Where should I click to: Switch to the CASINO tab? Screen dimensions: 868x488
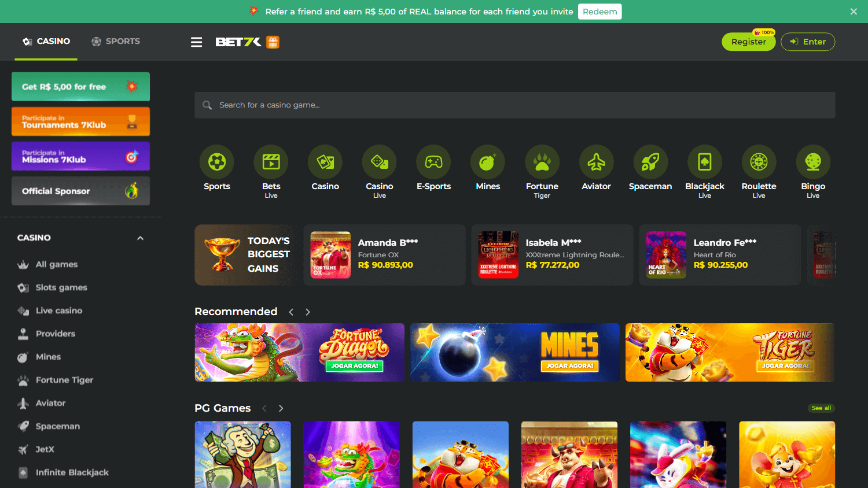(46, 42)
